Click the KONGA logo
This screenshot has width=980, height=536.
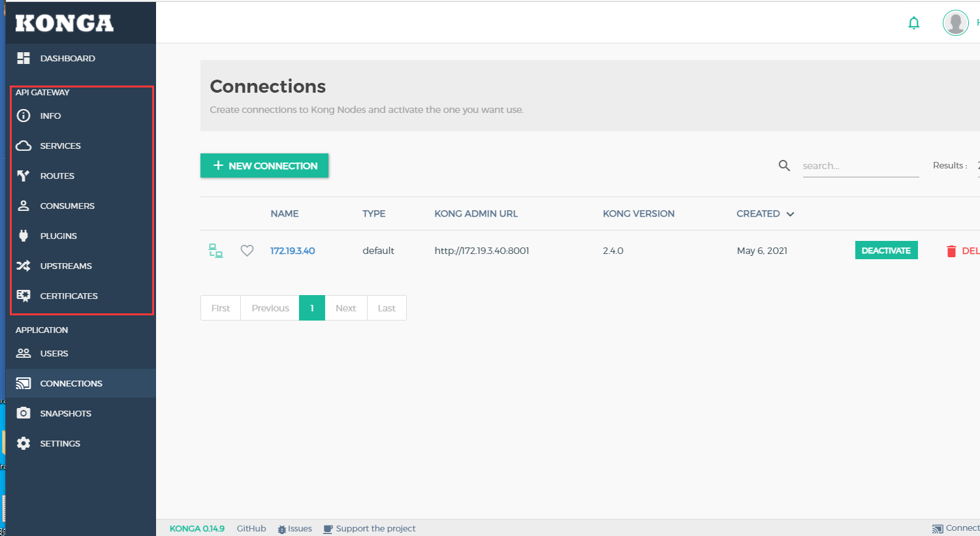pos(65,23)
